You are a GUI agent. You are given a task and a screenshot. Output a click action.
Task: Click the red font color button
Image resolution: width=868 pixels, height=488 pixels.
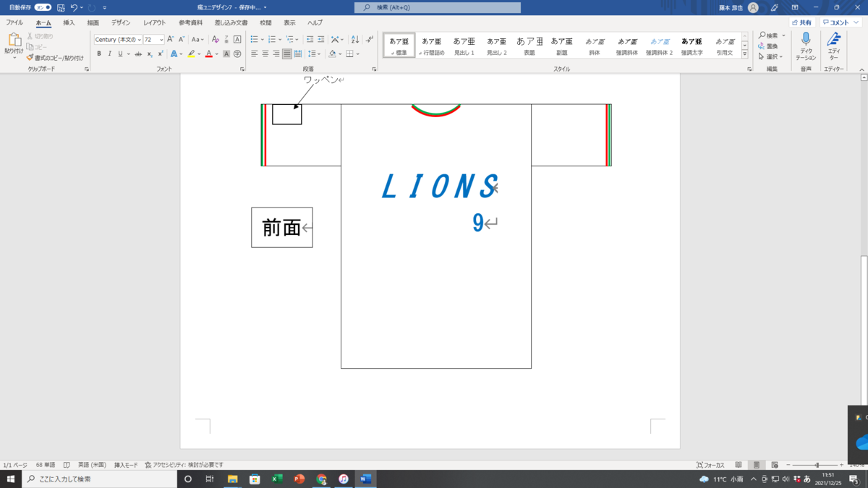point(208,53)
